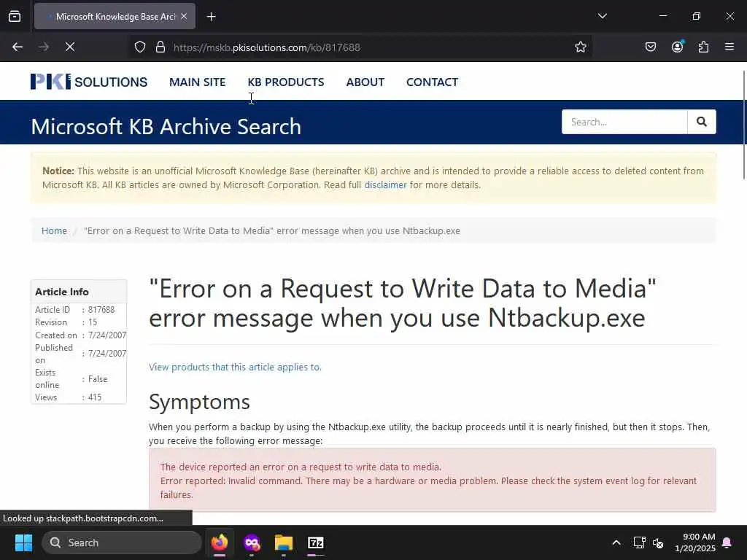This screenshot has height=560, width=747.
Task: Click Article ID value 817688
Action: tap(101, 309)
